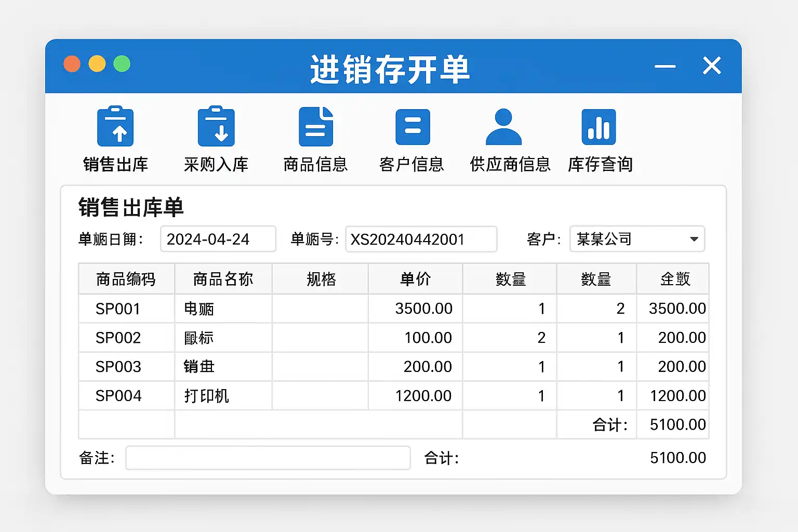
Task: Open 商品信息 document icon
Action: pos(316,127)
